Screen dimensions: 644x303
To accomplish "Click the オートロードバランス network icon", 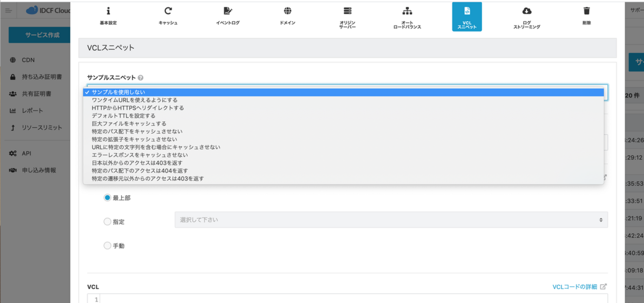I will point(407,11).
